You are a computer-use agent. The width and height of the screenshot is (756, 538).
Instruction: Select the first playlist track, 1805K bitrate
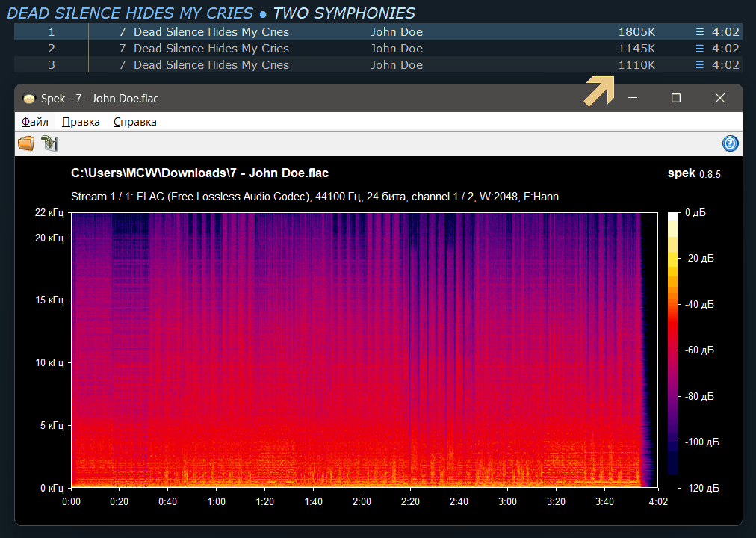(x=211, y=32)
